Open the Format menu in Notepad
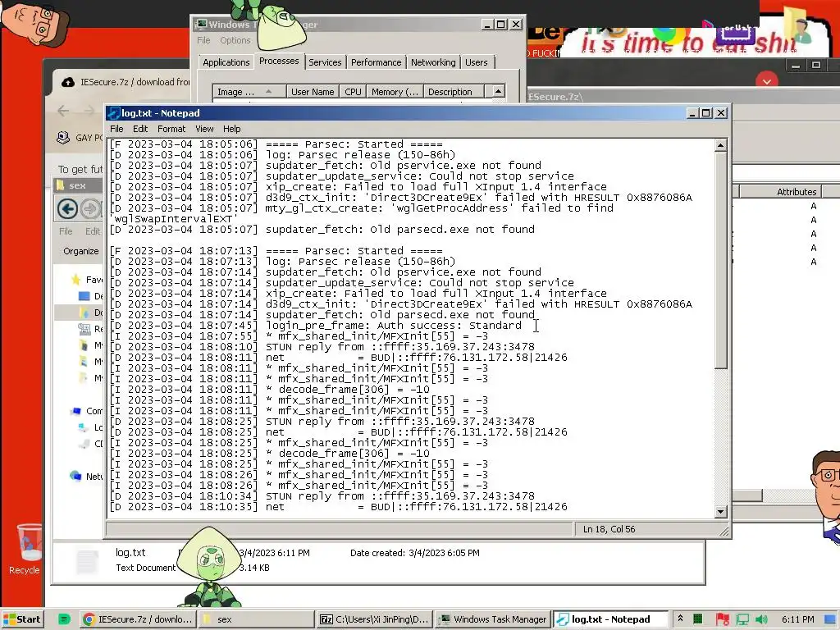 171,129
